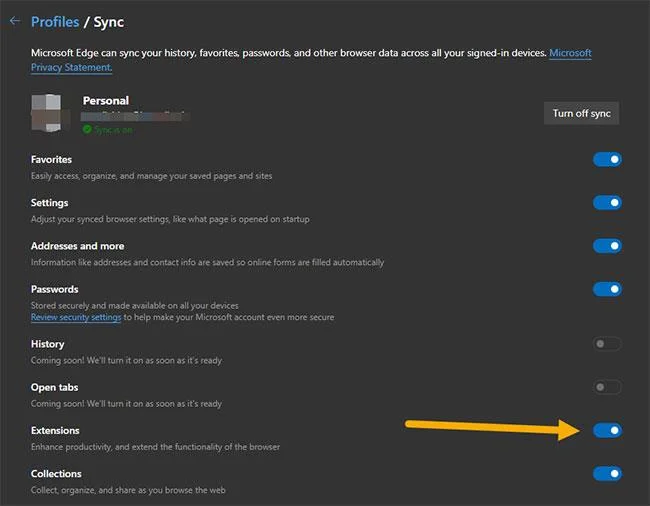Click the Extensions heading text

pos(55,431)
